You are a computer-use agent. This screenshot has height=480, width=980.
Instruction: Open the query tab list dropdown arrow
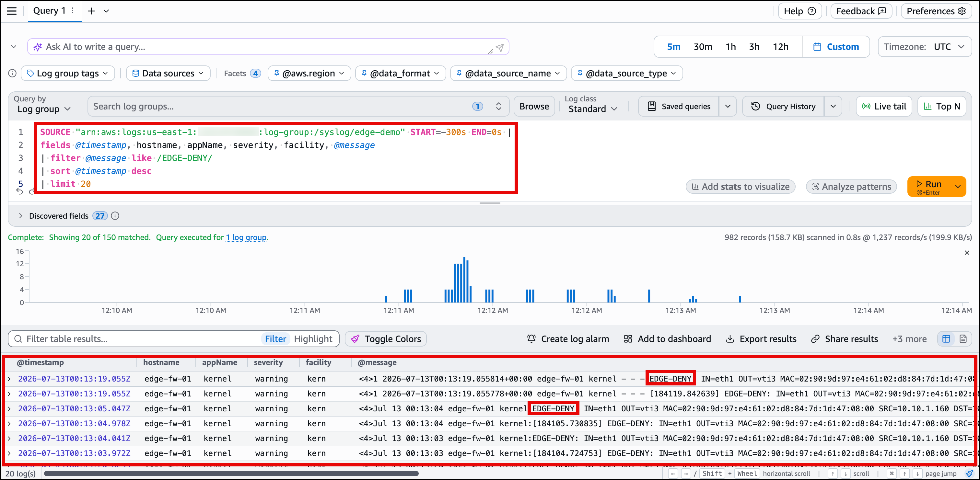coord(107,11)
